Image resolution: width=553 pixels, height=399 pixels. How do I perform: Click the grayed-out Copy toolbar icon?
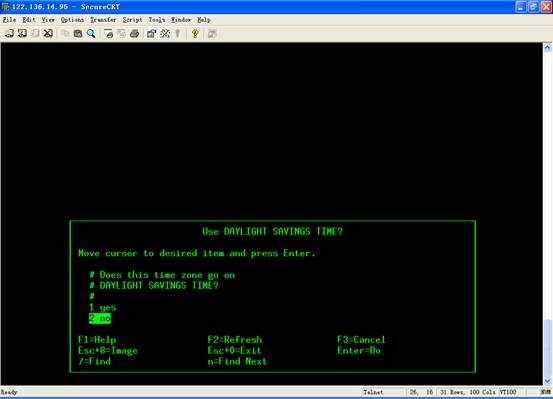(65, 34)
